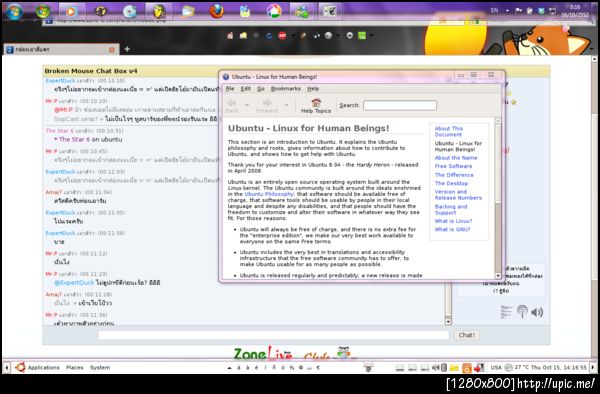This screenshot has width=600, height=394.
Task: Open the Windows Start orb
Action: [x=14, y=11]
